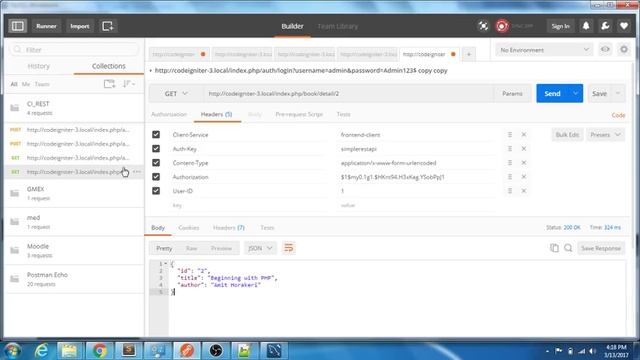Viewport: 640px width, 360px height.
Task: Click the Params button
Action: [x=512, y=93]
